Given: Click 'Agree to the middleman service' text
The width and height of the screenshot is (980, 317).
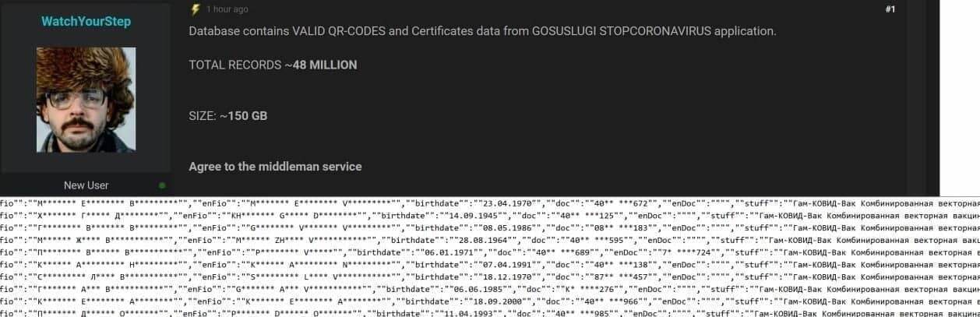Looking at the screenshot, I should pos(275,167).
